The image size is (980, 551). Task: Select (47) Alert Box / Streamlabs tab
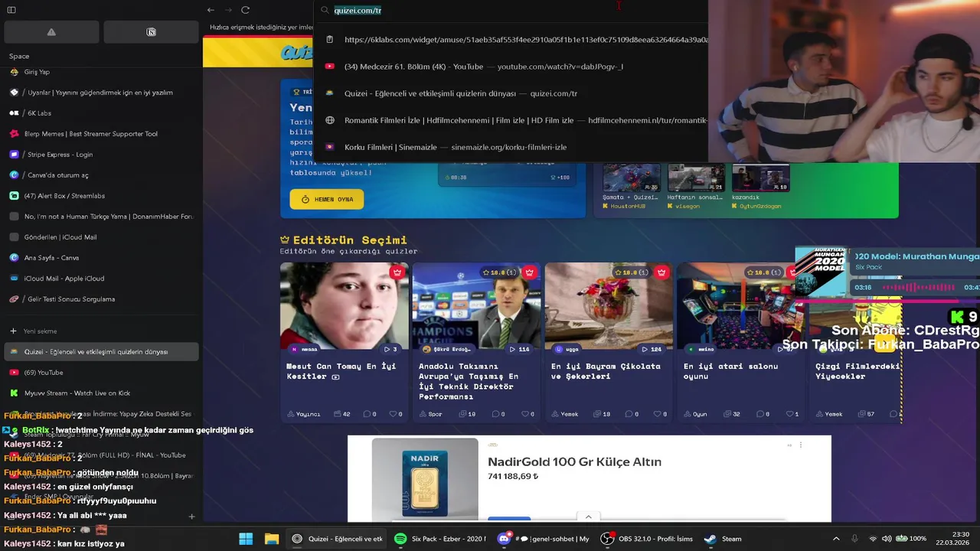[101, 196]
